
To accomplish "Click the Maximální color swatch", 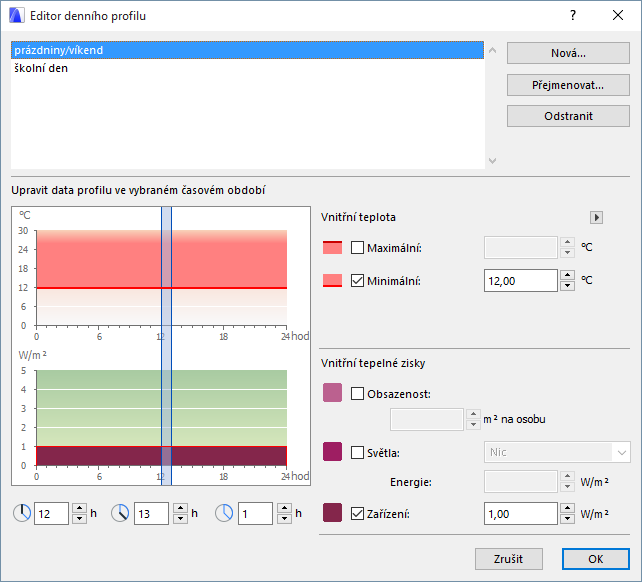I will click(x=332, y=247).
